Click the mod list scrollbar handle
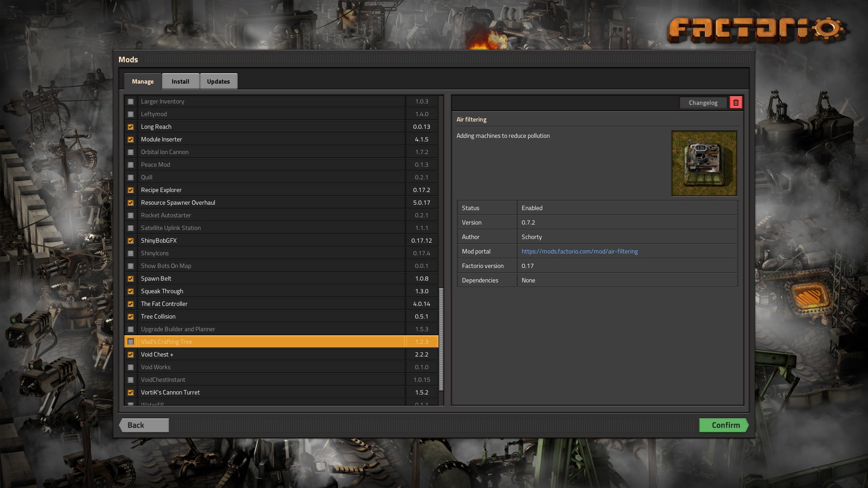 [441, 339]
